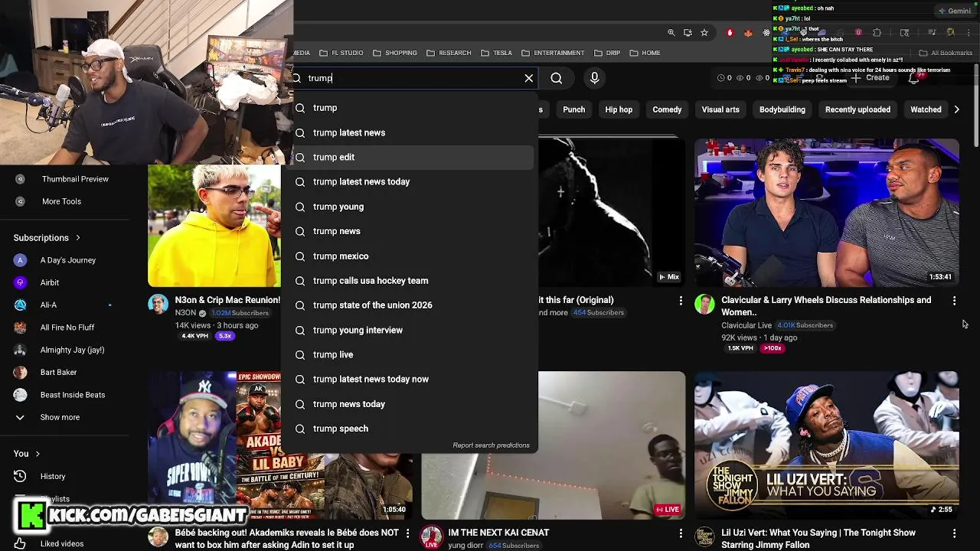Open Liked videos in sidebar
Viewport: 980px width, 551px height.
(62, 543)
